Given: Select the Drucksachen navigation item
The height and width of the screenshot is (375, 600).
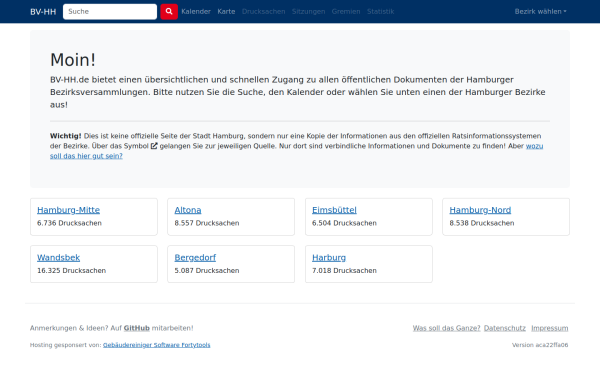Looking at the screenshot, I should coord(264,11).
